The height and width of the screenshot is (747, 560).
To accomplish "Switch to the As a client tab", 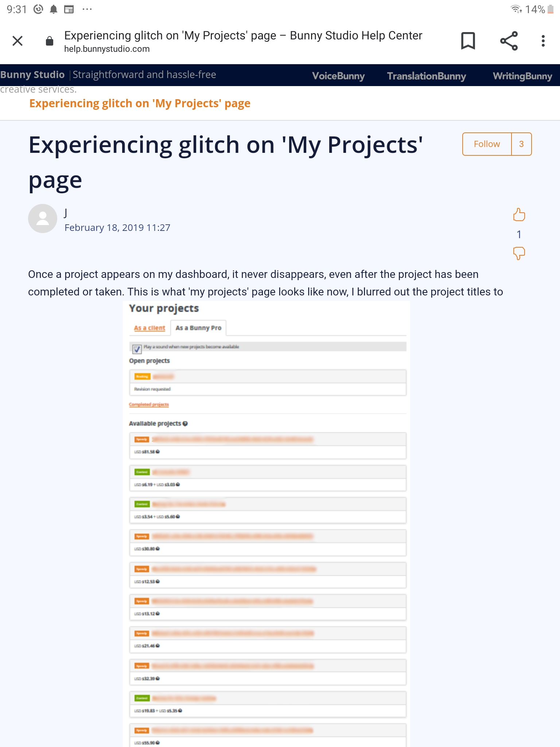I will point(149,328).
